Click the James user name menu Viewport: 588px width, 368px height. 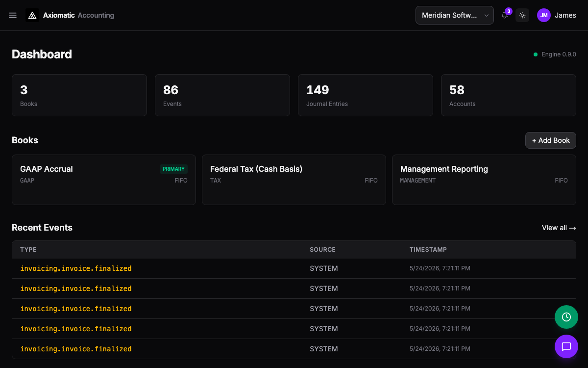(565, 15)
